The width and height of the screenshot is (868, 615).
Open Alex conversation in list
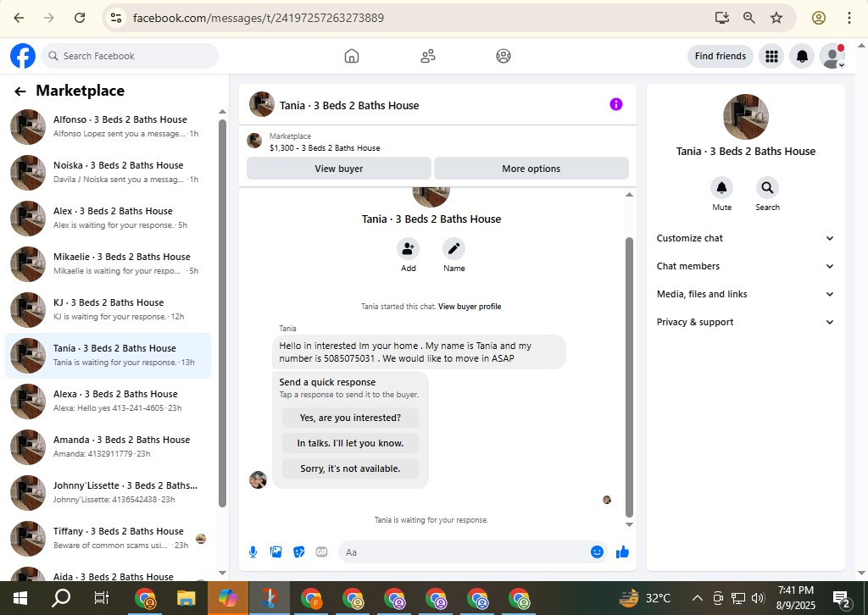pos(108,219)
